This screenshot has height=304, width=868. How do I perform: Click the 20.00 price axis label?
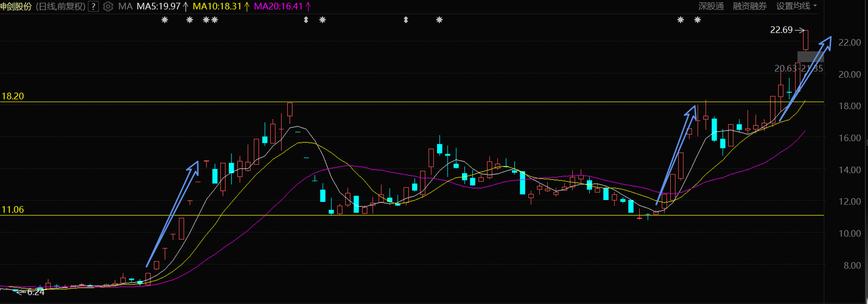pyautogui.click(x=849, y=74)
